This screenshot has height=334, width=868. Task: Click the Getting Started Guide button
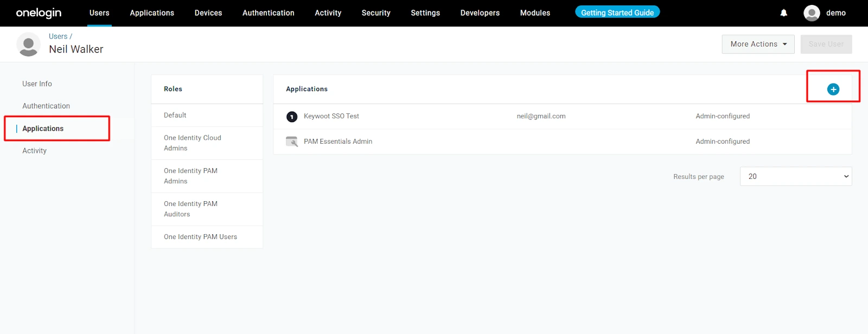(x=617, y=12)
